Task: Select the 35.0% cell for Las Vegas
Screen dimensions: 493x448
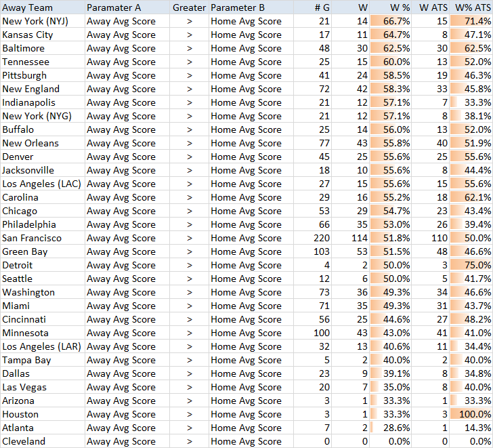Action: click(391, 386)
